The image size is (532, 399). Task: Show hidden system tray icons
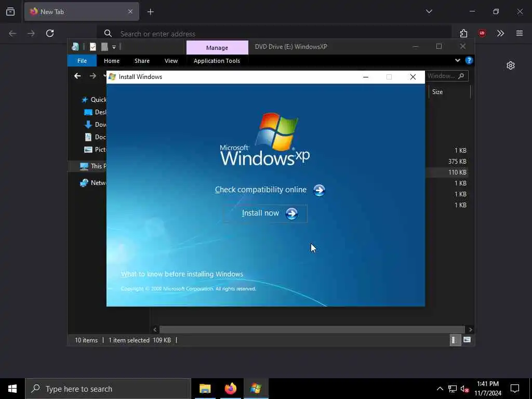pyautogui.click(x=440, y=389)
